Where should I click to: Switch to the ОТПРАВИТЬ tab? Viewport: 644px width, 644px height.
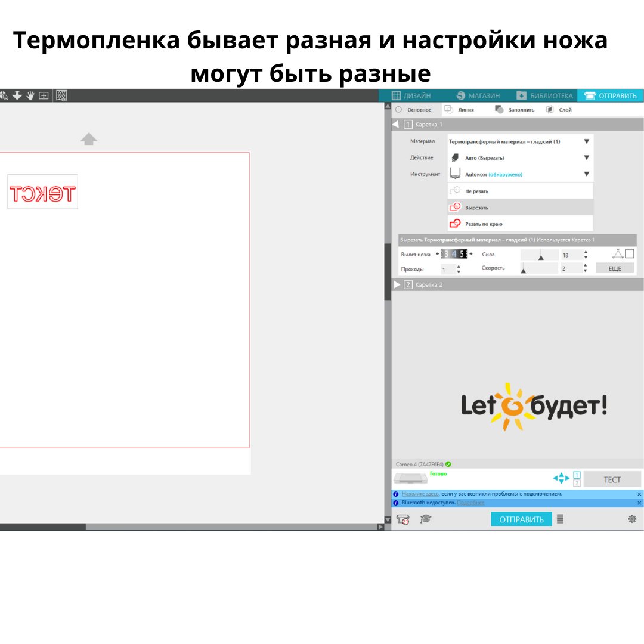click(611, 95)
